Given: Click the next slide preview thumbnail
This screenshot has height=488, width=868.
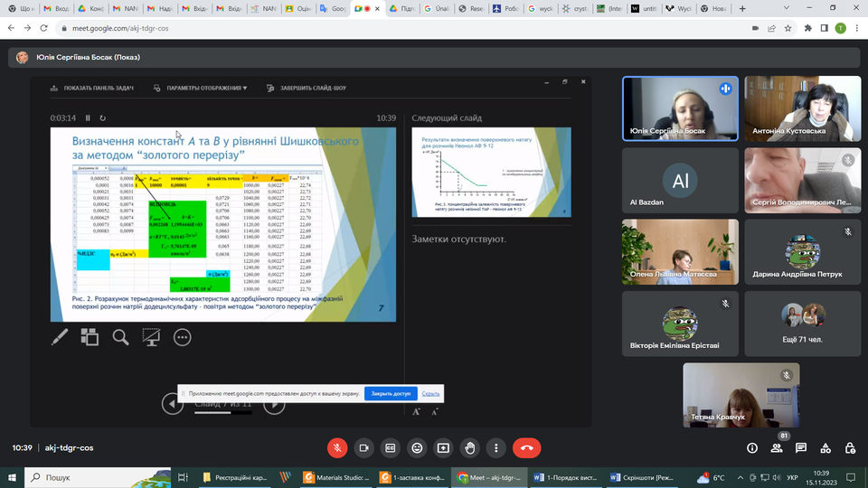Looking at the screenshot, I should [491, 173].
